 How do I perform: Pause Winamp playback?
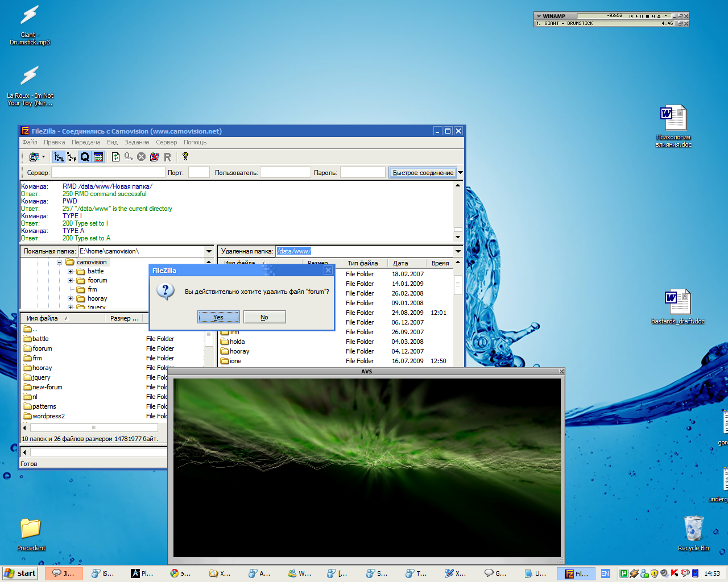click(x=642, y=16)
